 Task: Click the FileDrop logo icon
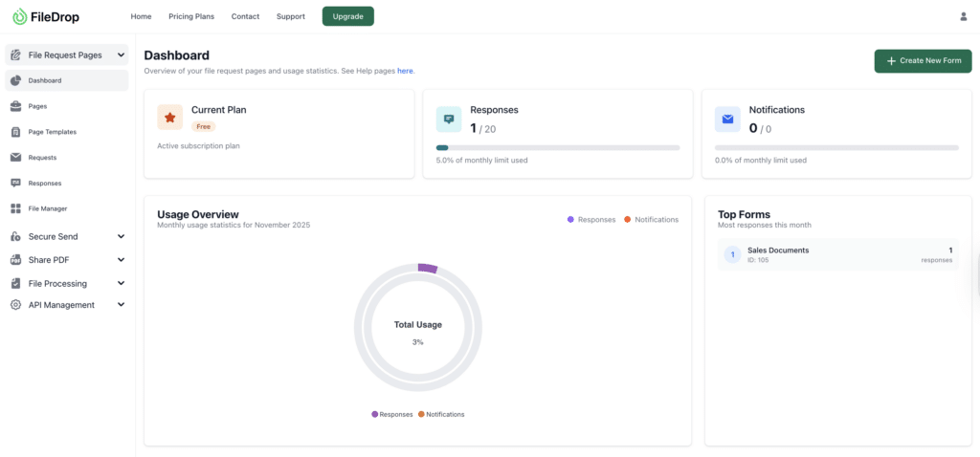(20, 16)
